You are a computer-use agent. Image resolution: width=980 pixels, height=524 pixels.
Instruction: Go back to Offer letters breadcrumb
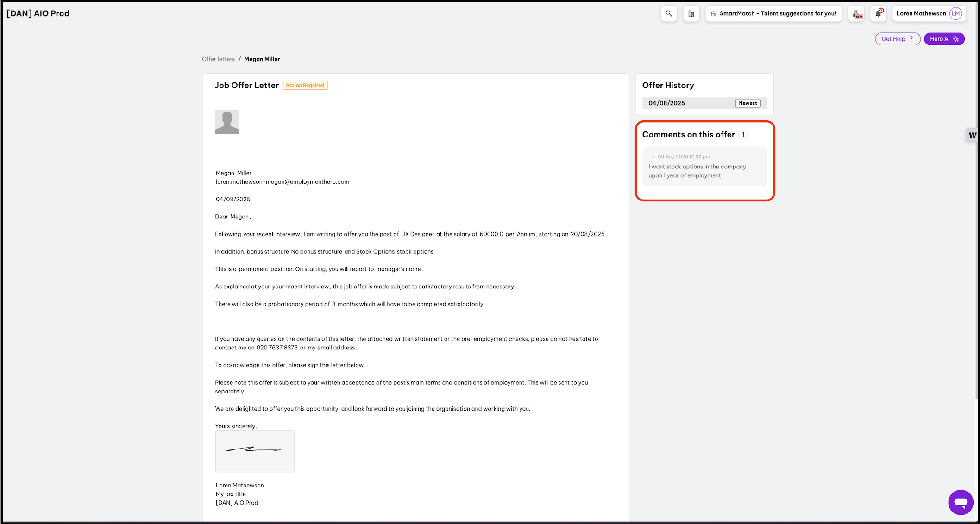[218, 59]
